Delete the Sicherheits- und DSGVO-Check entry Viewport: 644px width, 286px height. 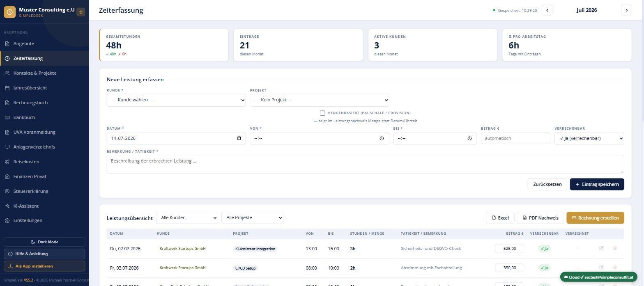click(615, 248)
